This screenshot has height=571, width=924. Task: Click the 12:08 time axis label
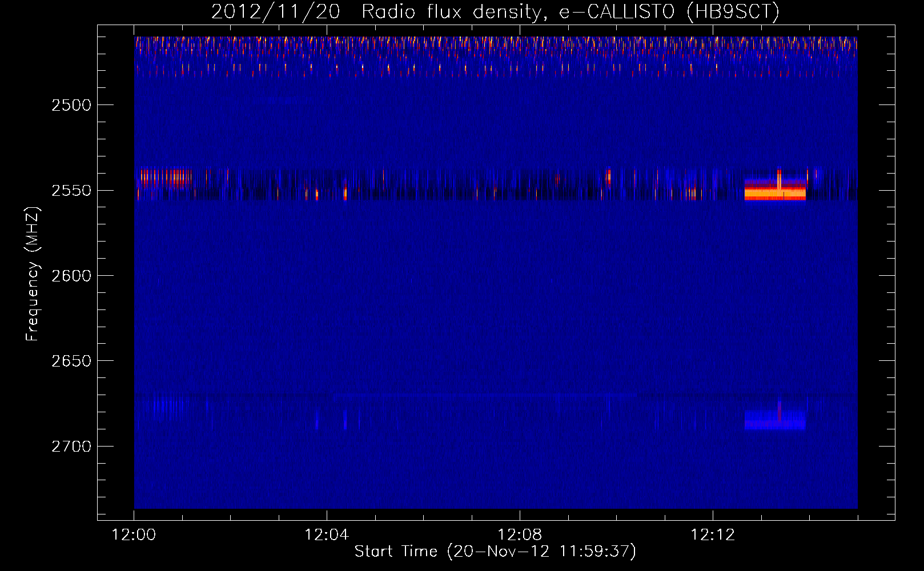pyautogui.click(x=520, y=535)
